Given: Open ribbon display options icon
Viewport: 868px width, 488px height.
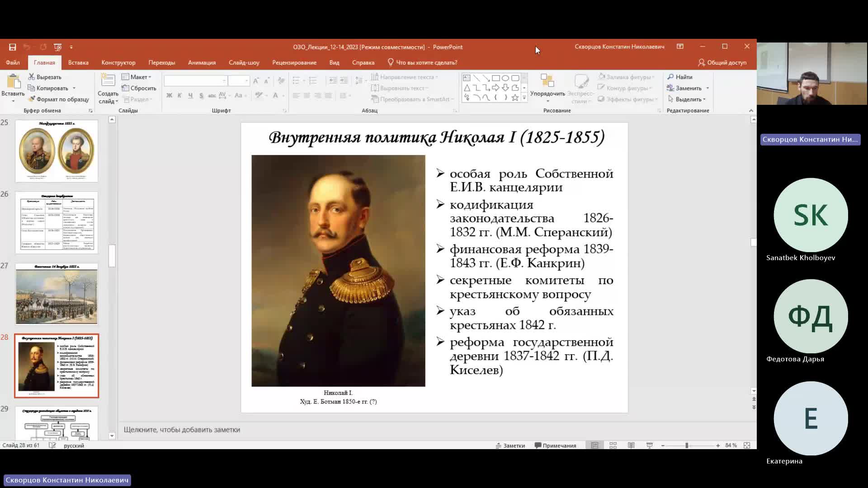Looking at the screenshot, I should (x=680, y=47).
